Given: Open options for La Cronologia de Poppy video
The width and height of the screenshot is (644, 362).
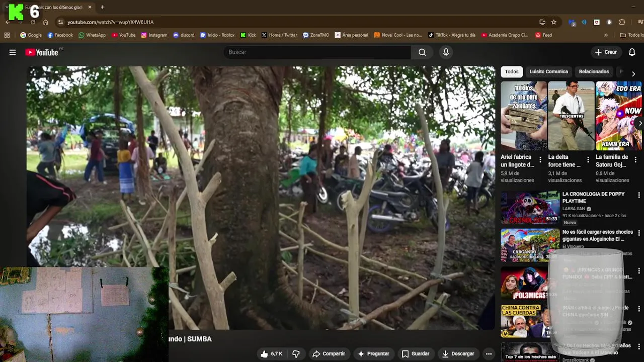Looking at the screenshot, I should [639, 195].
